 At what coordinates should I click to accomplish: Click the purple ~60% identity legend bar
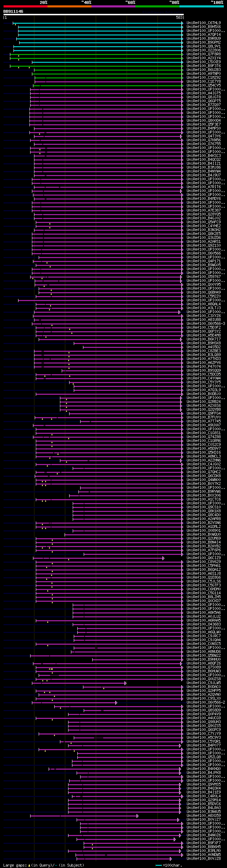[x=113, y=6]
